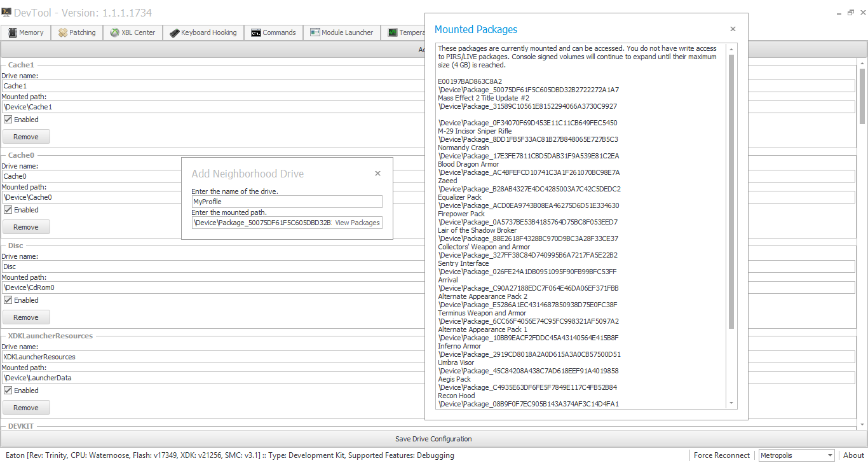
Task: Click 'M-29 Incisor Sniper Rifle' package name
Action: (x=475, y=131)
